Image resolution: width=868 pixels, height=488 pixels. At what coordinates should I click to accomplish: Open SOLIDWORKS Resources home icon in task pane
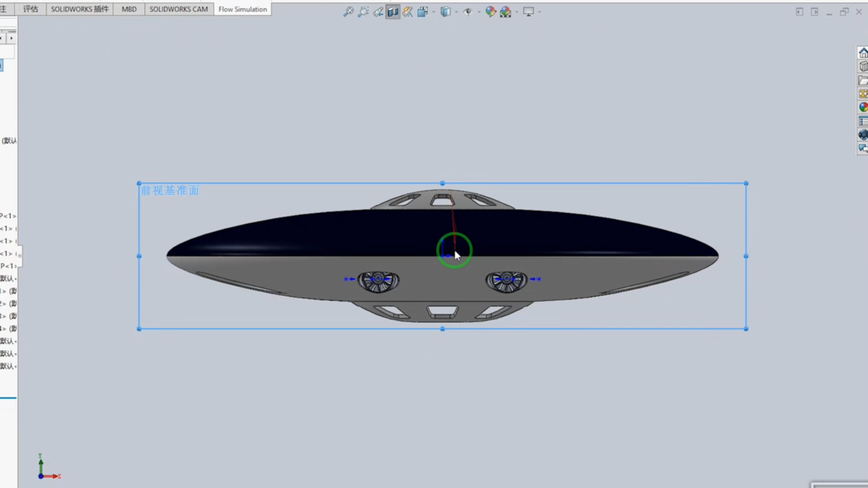point(863,53)
